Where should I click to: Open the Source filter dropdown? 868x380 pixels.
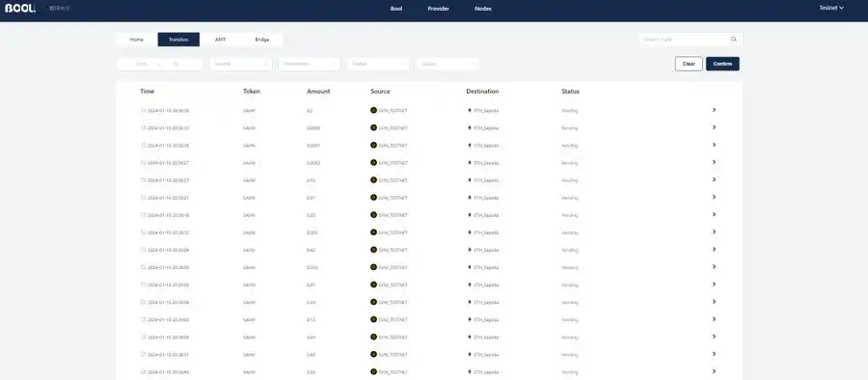[241, 64]
